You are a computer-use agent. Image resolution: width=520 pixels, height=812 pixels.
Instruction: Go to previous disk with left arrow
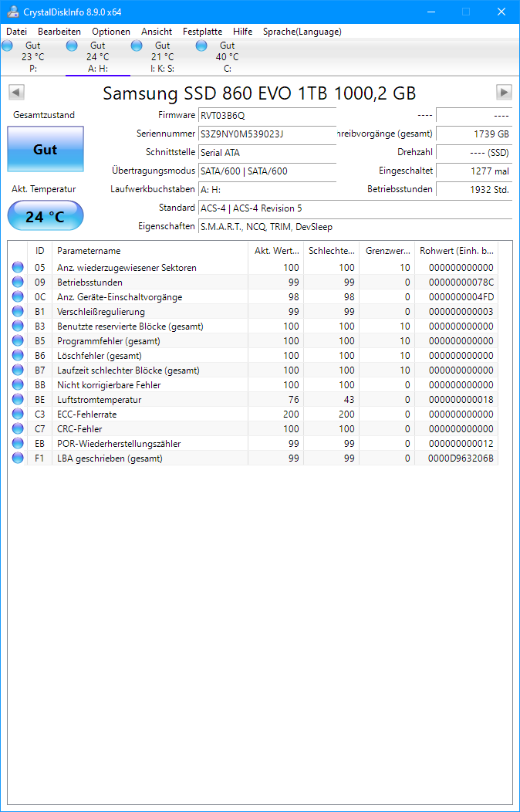(x=16, y=92)
